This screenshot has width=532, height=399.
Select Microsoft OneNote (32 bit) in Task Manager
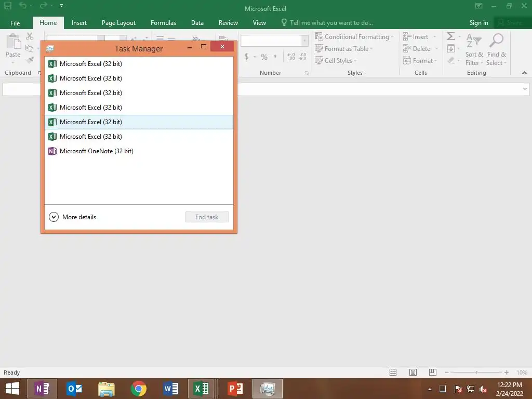(139, 151)
